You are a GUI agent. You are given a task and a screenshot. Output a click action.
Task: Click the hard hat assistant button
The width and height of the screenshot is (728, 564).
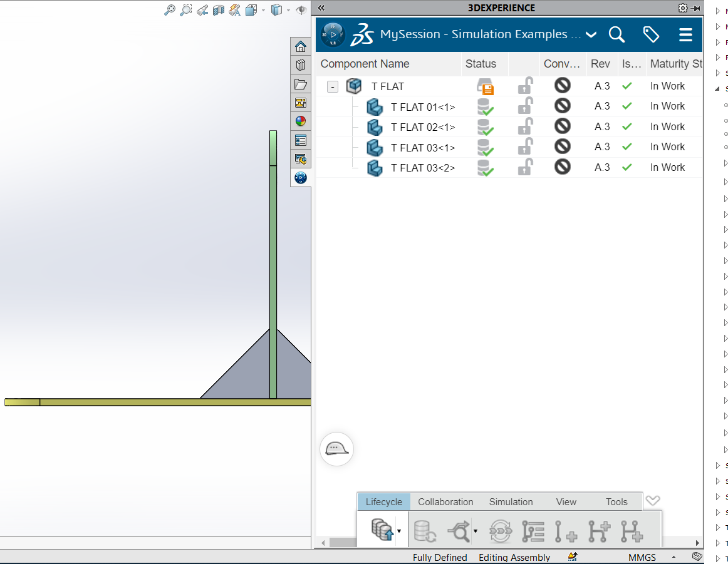tap(336, 449)
